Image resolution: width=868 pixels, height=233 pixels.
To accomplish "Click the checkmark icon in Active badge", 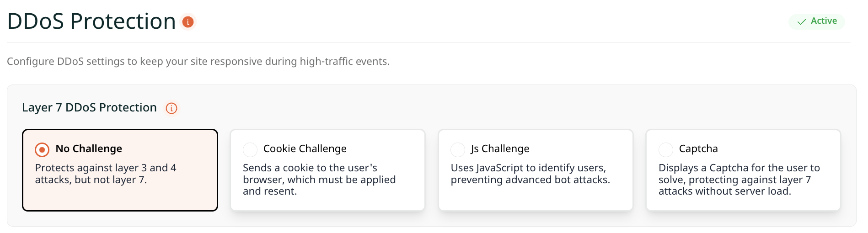I will pyautogui.click(x=802, y=21).
